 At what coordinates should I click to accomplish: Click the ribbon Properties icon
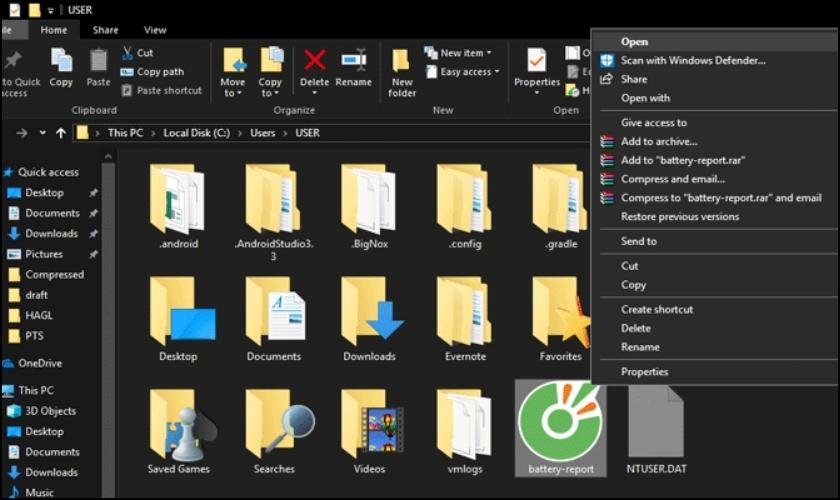tap(536, 60)
